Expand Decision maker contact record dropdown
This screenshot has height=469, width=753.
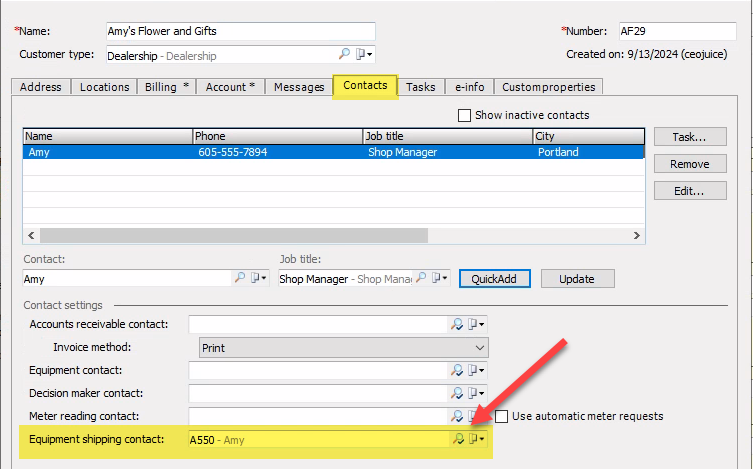tap(476, 393)
